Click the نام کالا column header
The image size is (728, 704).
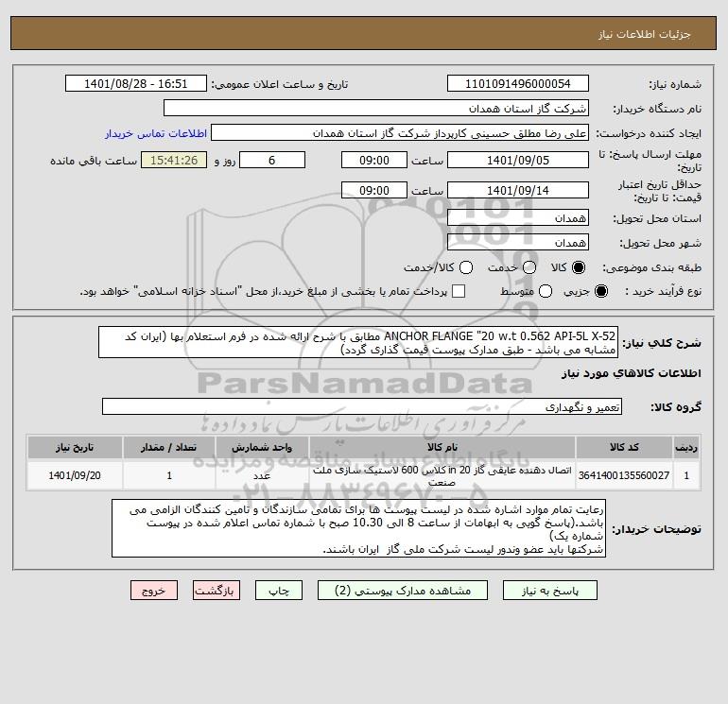click(x=442, y=447)
